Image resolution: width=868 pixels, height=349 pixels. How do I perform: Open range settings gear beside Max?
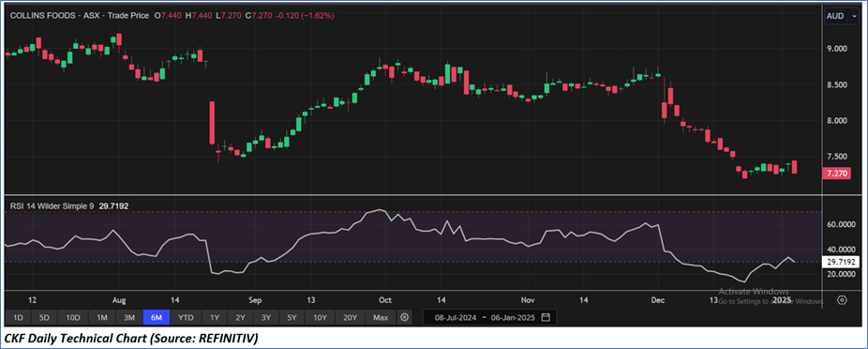tap(405, 317)
